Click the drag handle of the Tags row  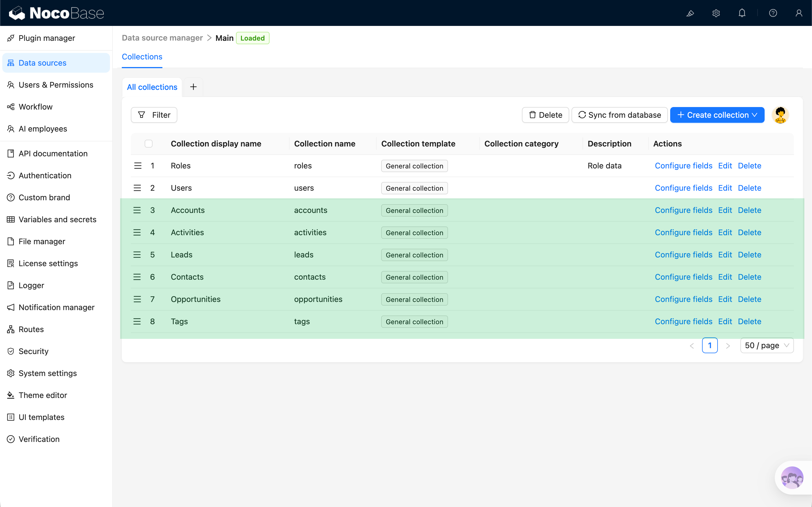pos(137,321)
